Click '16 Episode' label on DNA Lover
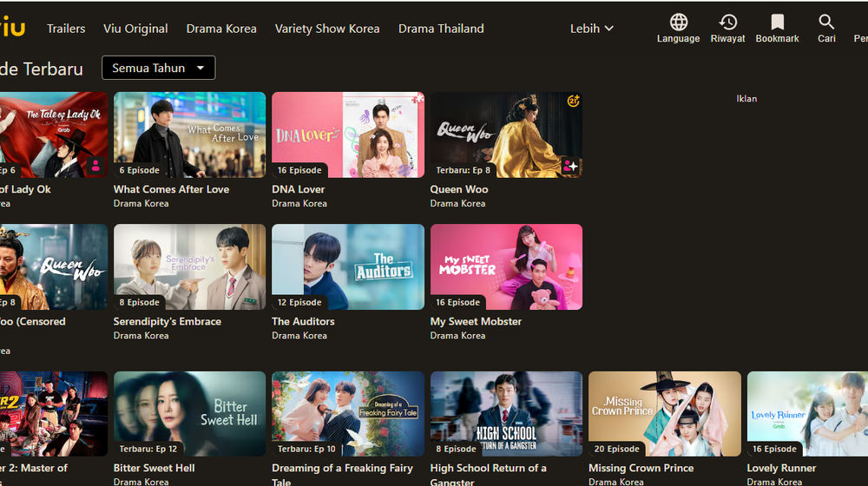 click(x=299, y=170)
